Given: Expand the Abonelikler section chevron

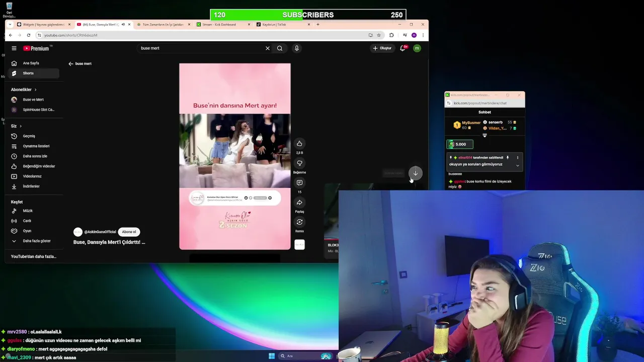Looking at the screenshot, I should coord(35,90).
